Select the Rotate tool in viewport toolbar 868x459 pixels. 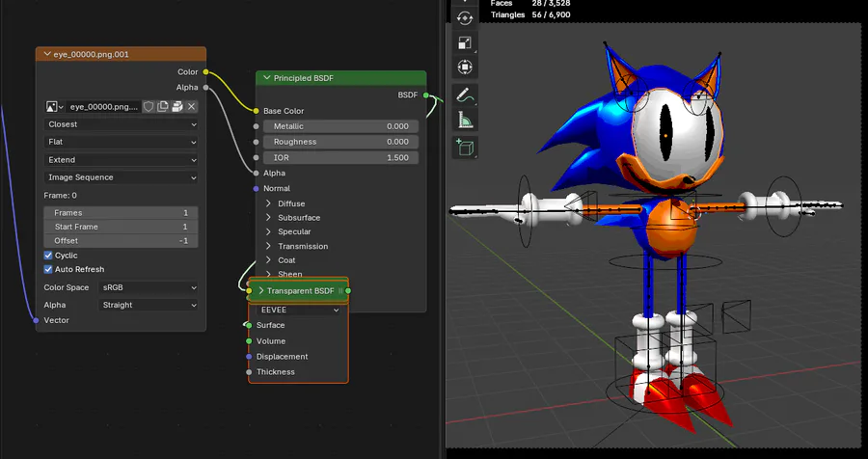[x=465, y=18]
